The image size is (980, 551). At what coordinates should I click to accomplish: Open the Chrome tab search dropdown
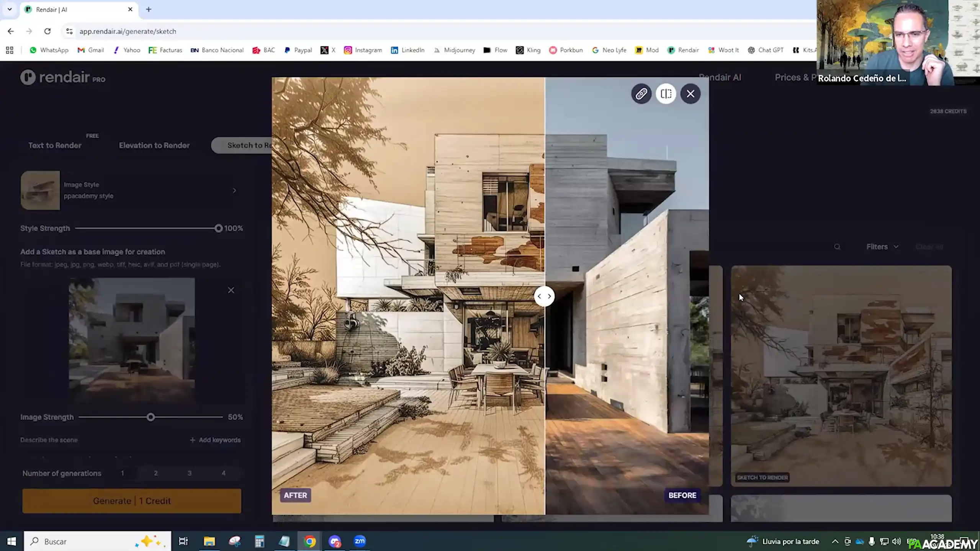click(9, 9)
